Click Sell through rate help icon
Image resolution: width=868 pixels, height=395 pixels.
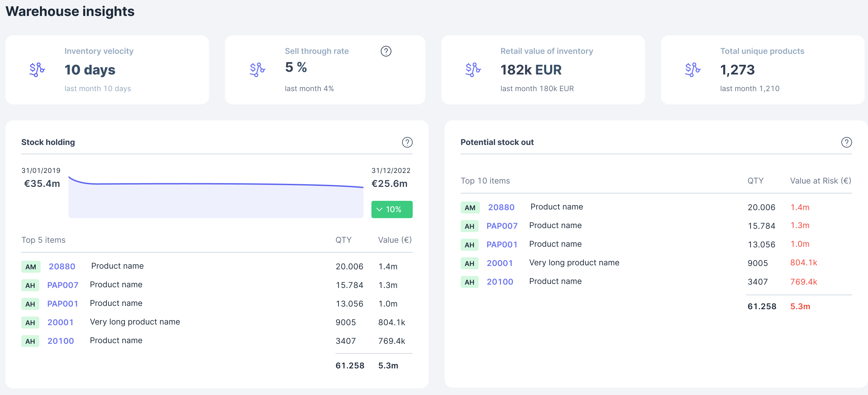click(386, 51)
